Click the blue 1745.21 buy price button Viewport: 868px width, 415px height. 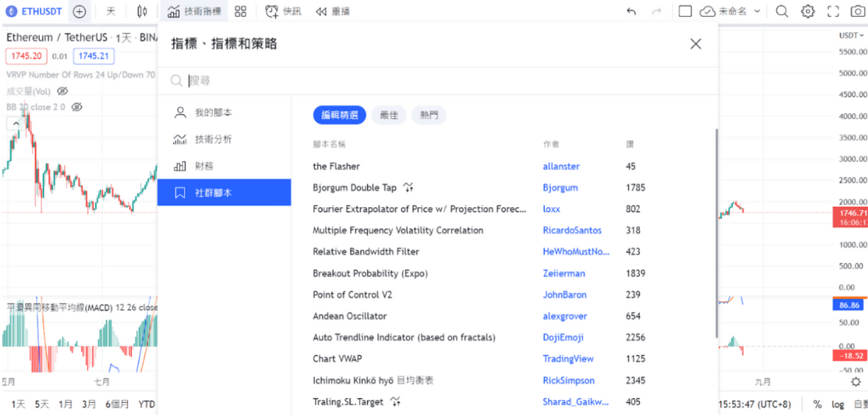click(94, 56)
